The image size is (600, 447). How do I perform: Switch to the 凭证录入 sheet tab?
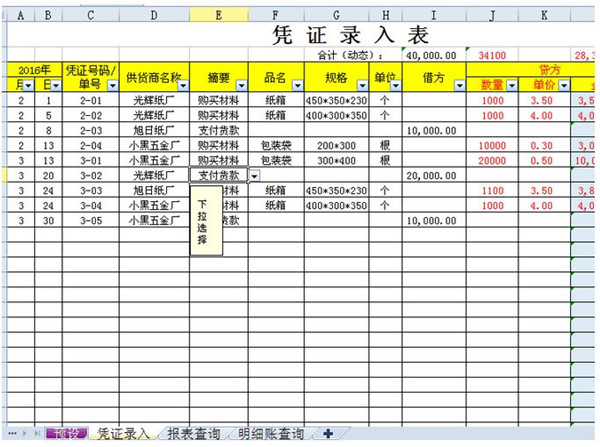click(123, 434)
